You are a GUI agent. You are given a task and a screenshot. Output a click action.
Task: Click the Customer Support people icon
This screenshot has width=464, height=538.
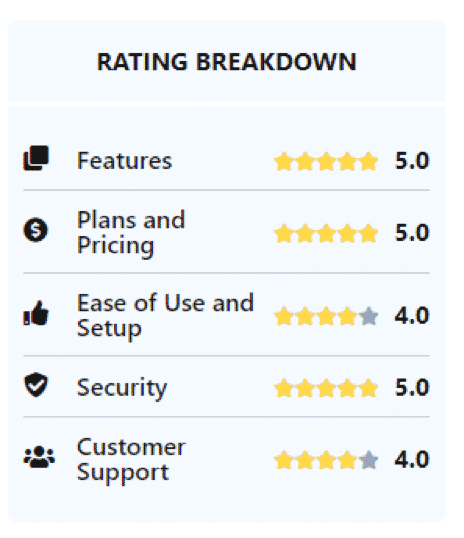(x=39, y=457)
